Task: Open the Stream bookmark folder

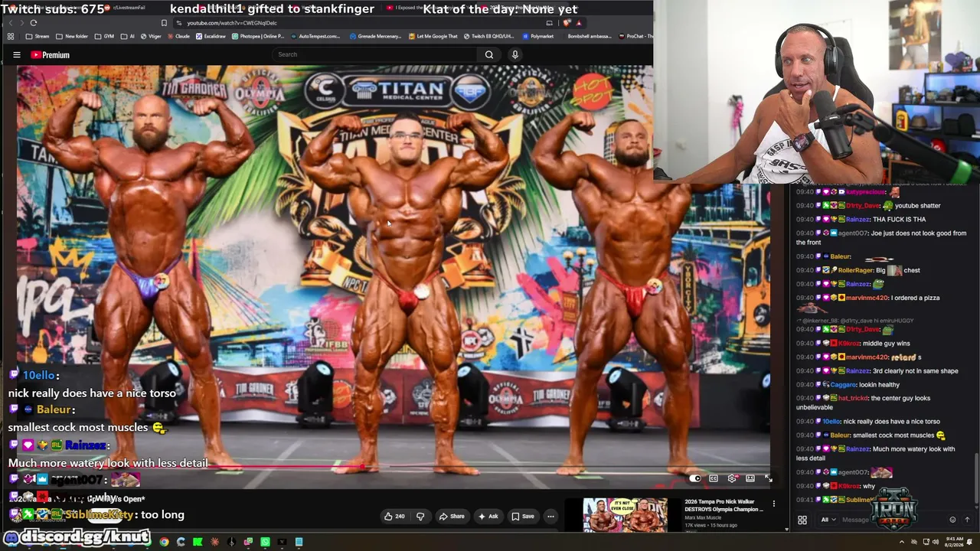Action: [38, 36]
